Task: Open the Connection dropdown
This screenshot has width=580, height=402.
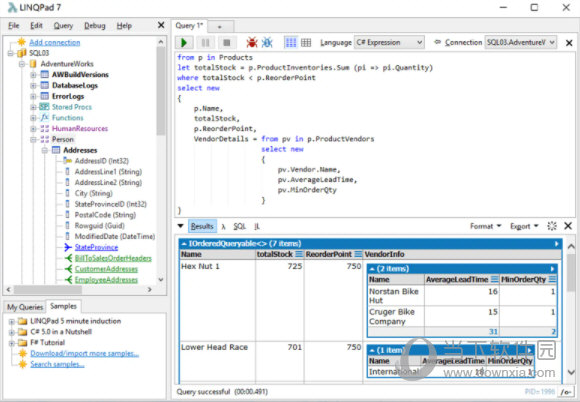Action: [x=521, y=43]
